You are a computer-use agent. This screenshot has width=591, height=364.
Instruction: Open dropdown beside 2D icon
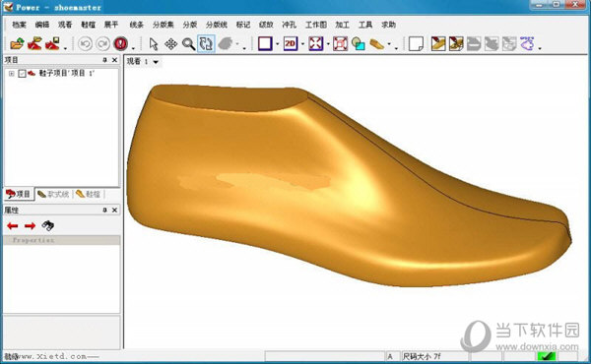[x=302, y=44]
